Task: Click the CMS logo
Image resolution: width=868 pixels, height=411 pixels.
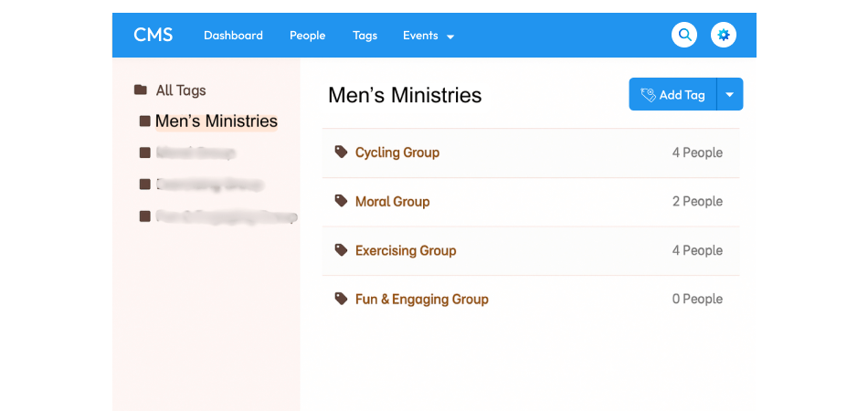Action: (153, 36)
